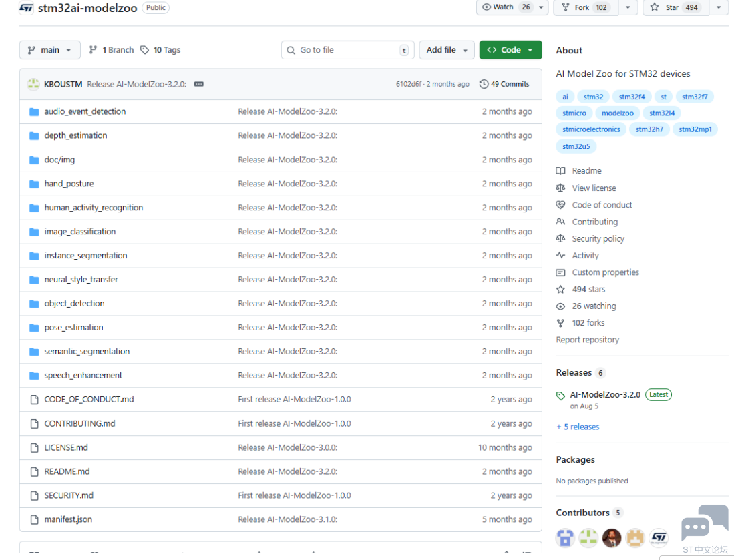
Task: Click the Contributing people icon
Action: click(560, 222)
